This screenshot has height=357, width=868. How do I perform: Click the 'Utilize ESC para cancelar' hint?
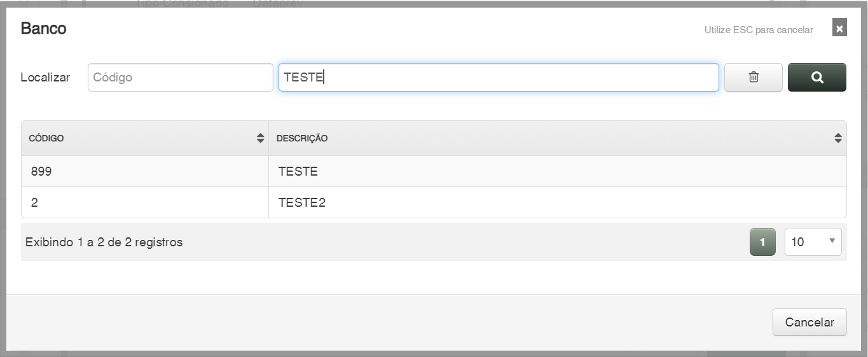(758, 30)
